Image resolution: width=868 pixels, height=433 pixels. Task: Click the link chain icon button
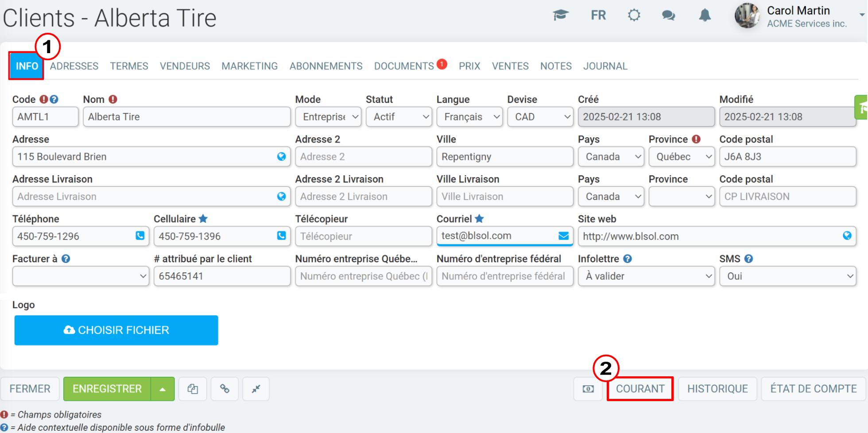coord(225,389)
